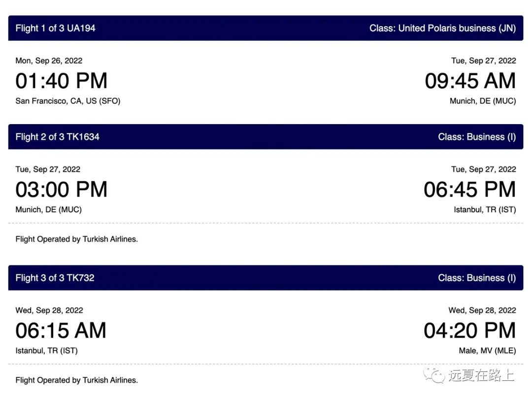The image size is (532, 399).
Task: Click the 03:00 PM Munich departure time
Action: [x=62, y=189]
